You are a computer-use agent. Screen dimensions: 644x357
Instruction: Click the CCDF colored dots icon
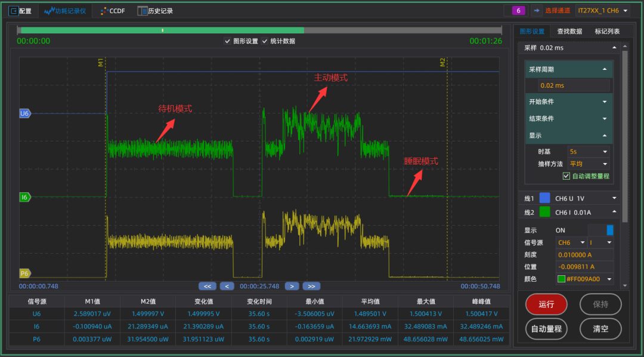pyautogui.click(x=104, y=11)
